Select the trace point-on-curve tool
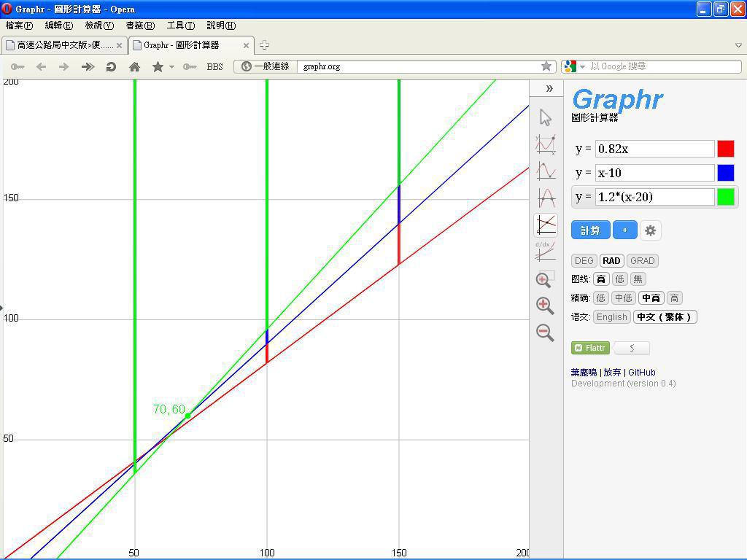The image size is (747, 560). click(x=546, y=144)
